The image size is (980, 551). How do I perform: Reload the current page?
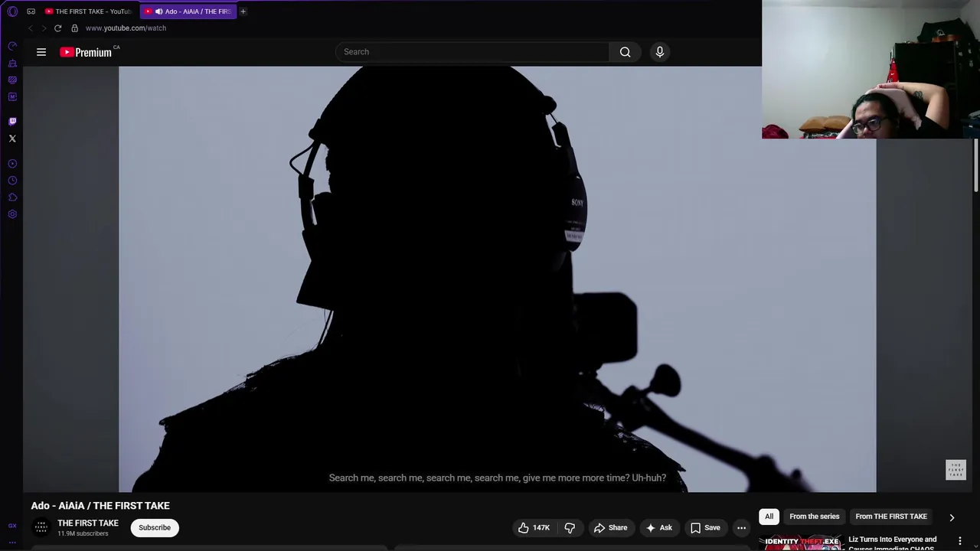57,28
